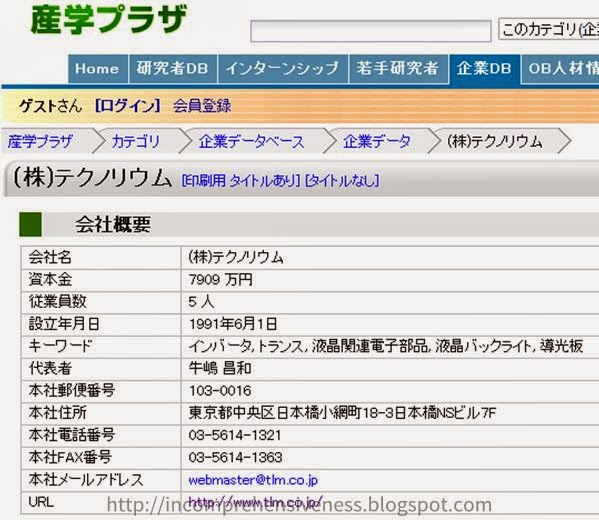Image resolution: width=599 pixels, height=520 pixels.
Task: Click the 代表者 row label
Action: [50, 368]
